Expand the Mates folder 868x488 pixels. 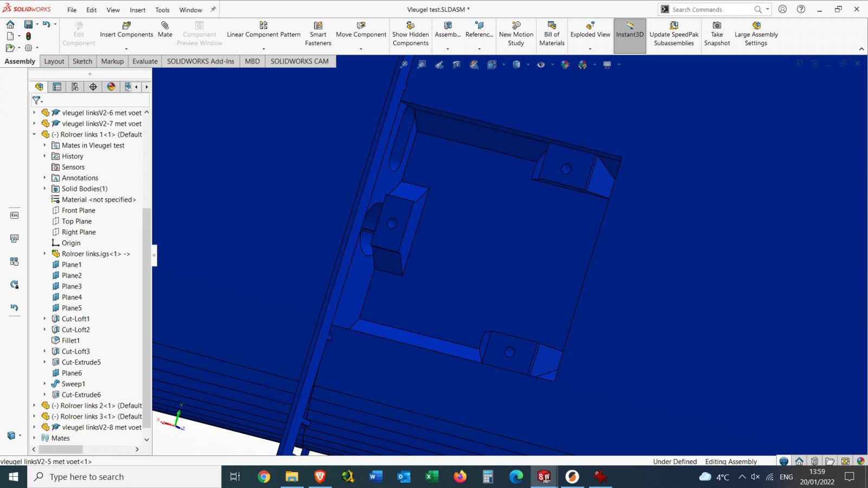pyautogui.click(x=34, y=438)
